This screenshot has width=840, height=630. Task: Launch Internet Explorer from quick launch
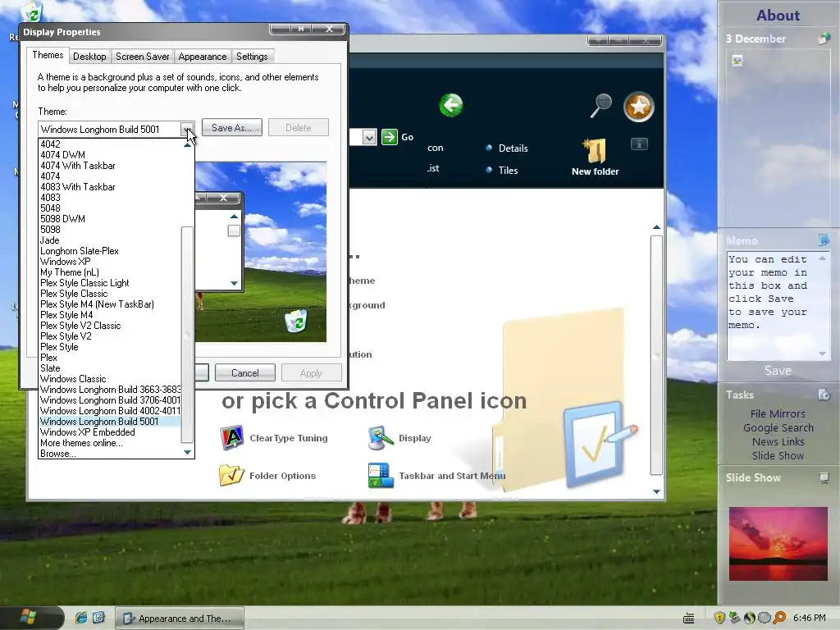[x=81, y=618]
